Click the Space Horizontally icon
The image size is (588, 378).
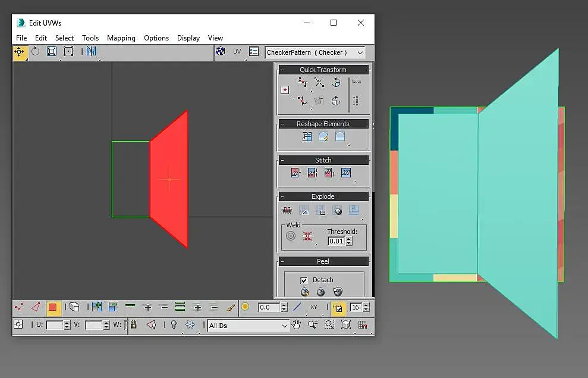pos(356,82)
